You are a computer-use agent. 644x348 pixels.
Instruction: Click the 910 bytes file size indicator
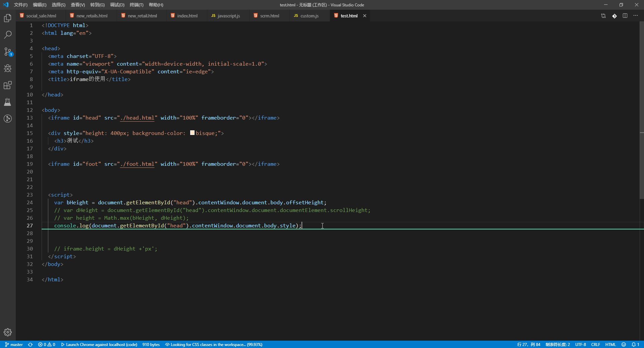(151, 344)
